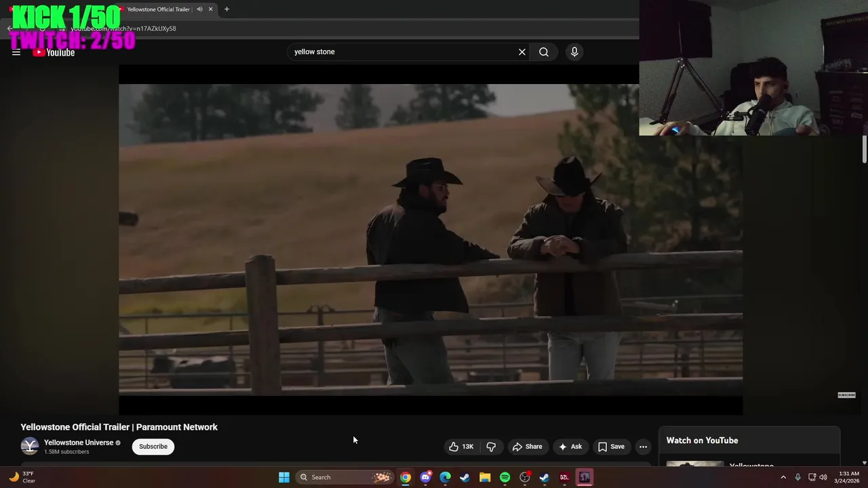868x488 pixels.
Task: Open network settings tray icon
Action: pos(812,477)
